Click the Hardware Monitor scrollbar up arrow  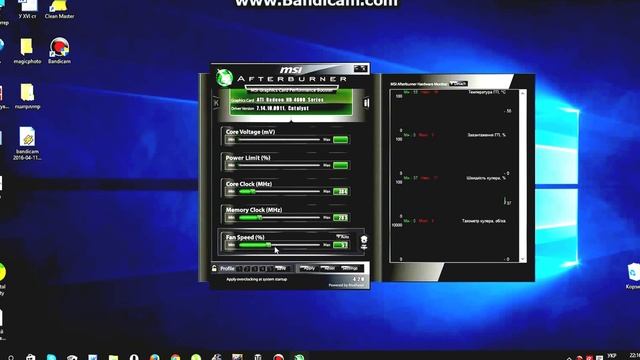point(522,93)
